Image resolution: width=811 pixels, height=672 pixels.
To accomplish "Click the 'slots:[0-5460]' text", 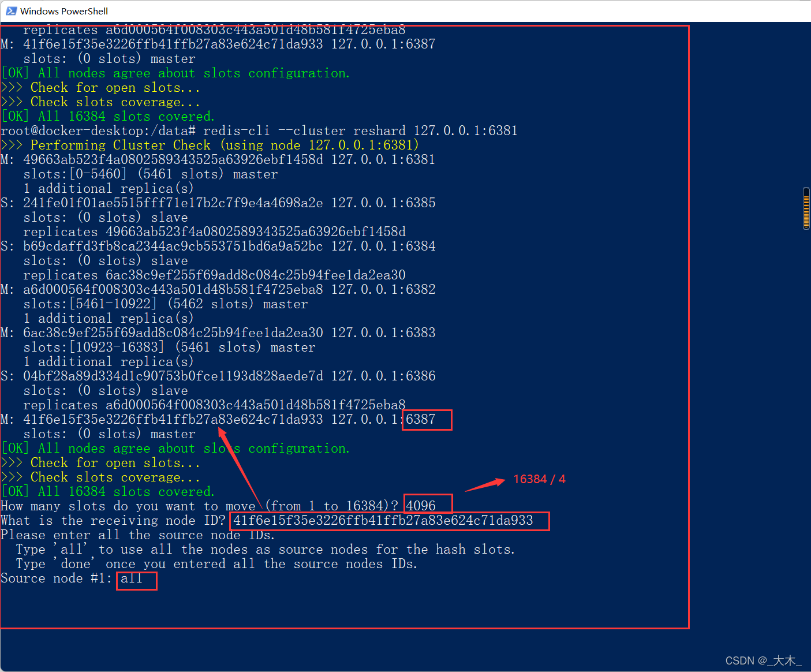I will coord(75,174).
